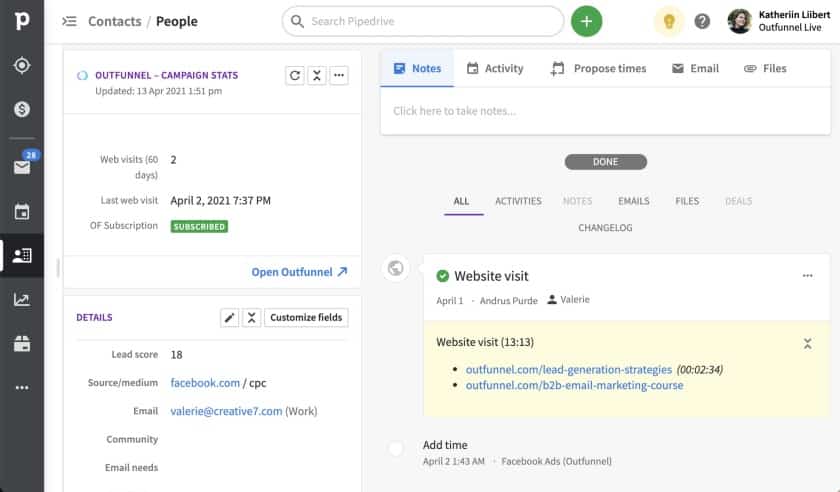Click the Last web visit date value

(x=221, y=200)
